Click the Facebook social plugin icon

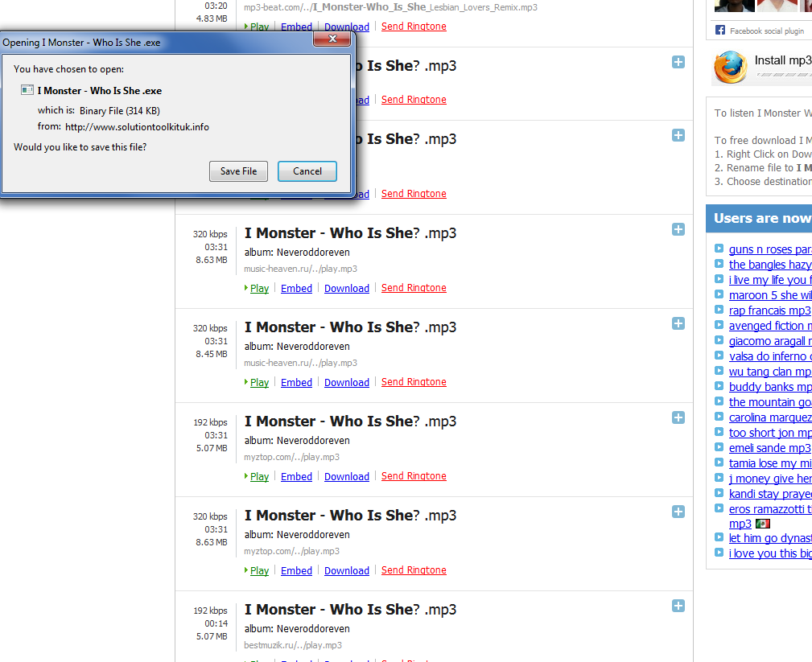coord(720,31)
